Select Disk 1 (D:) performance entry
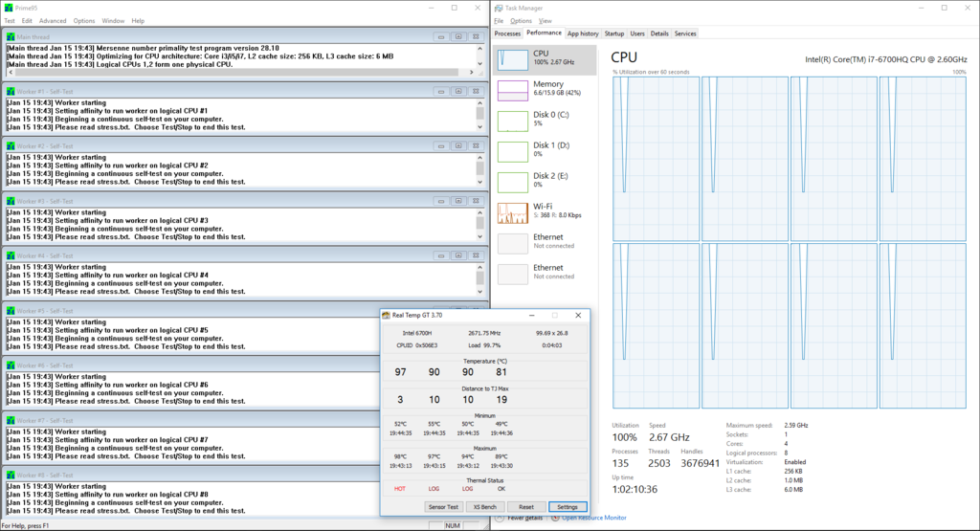 point(545,151)
